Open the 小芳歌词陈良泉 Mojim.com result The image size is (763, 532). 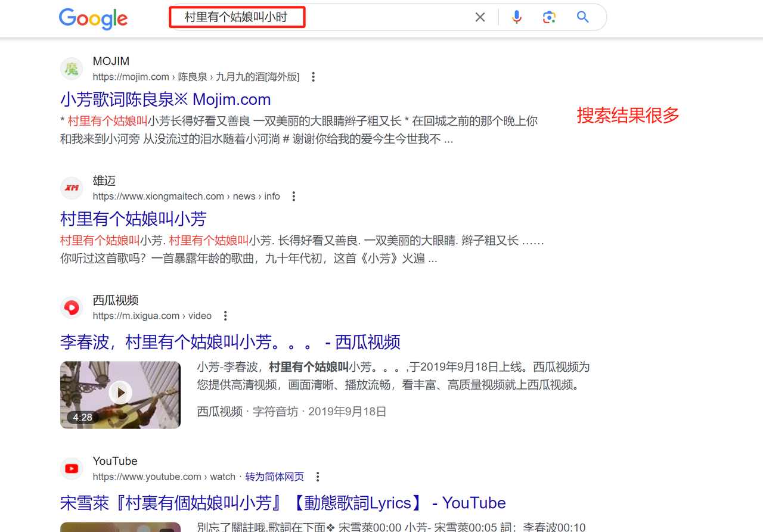point(165,99)
